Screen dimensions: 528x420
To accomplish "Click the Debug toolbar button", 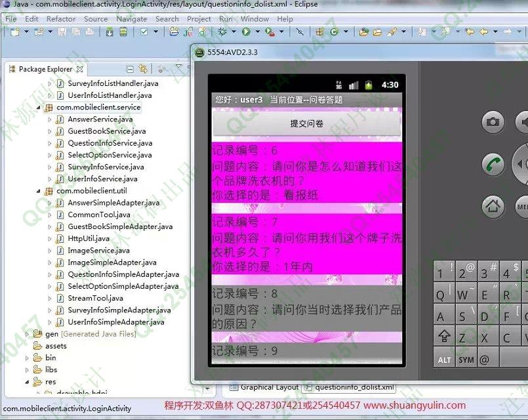I will 224,31.
